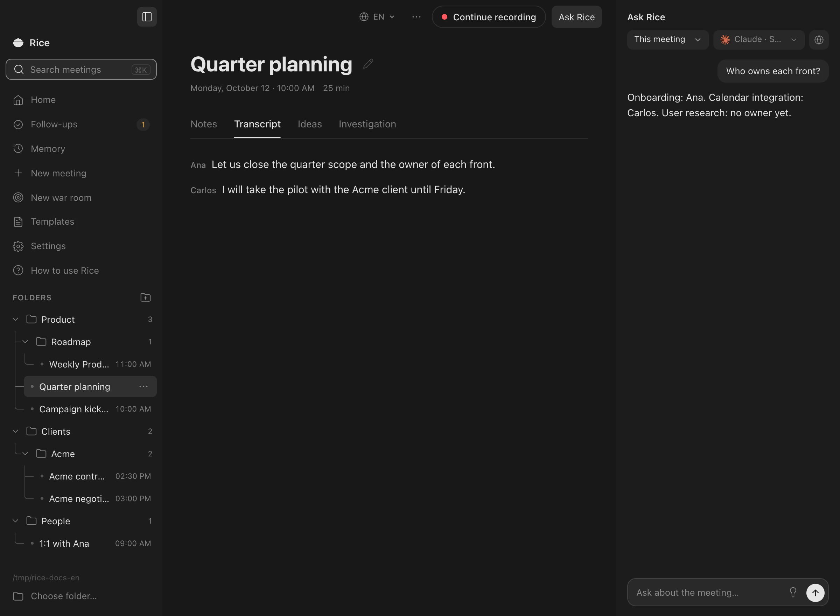This screenshot has height=616, width=840.
Task: Click the globe icon in Ask Rice panel
Action: (819, 40)
